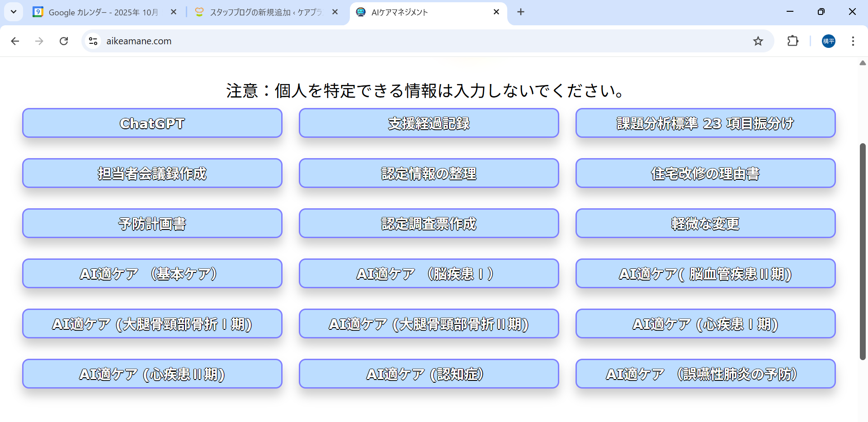
Task: Click the address bar showing aikeamane.com
Action: click(407, 41)
